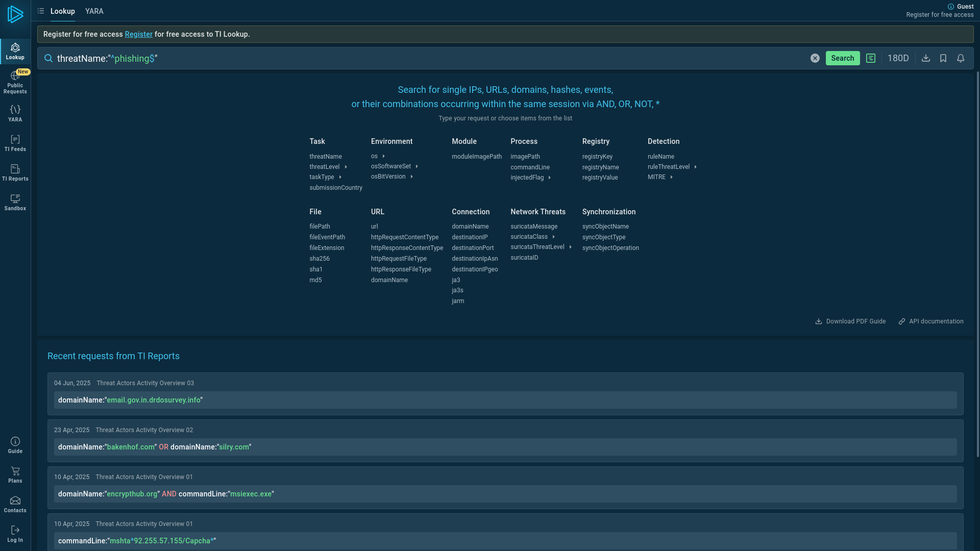Image resolution: width=980 pixels, height=551 pixels.
Task: Click Register for free access under Guest
Action: [940, 15]
